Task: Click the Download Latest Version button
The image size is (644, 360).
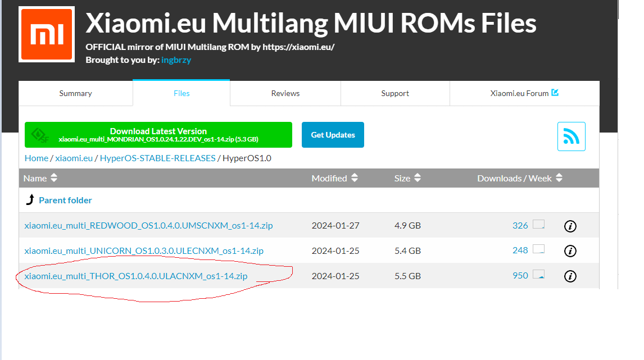Action: tap(158, 135)
